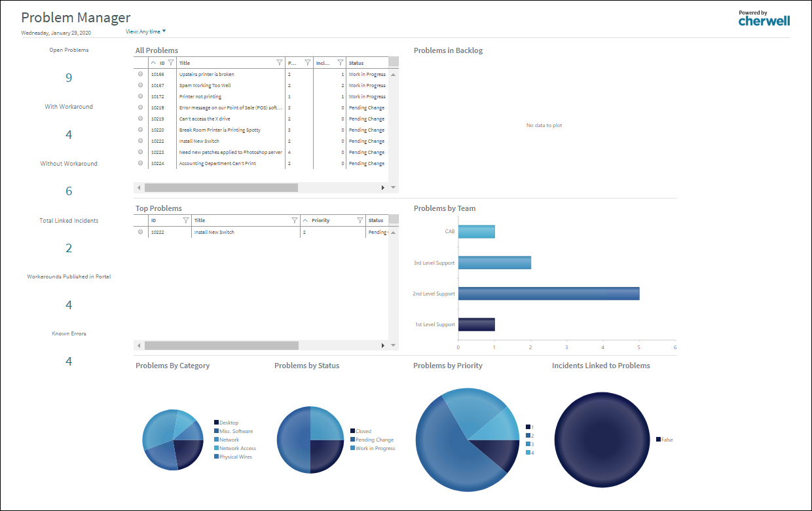The height and width of the screenshot is (511, 812).
Task: Open Known Errors count 4
Action: point(69,361)
